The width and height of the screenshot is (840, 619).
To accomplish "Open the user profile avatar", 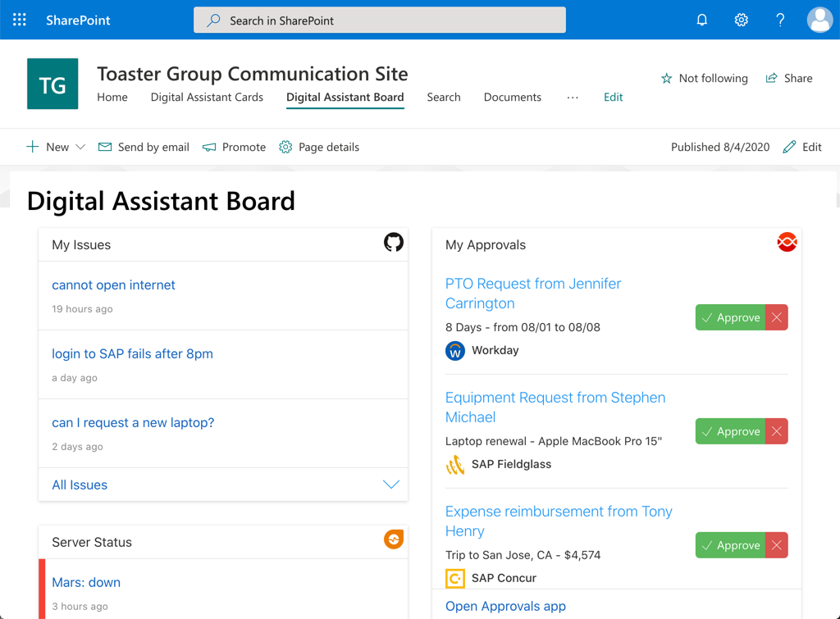I will tap(819, 20).
